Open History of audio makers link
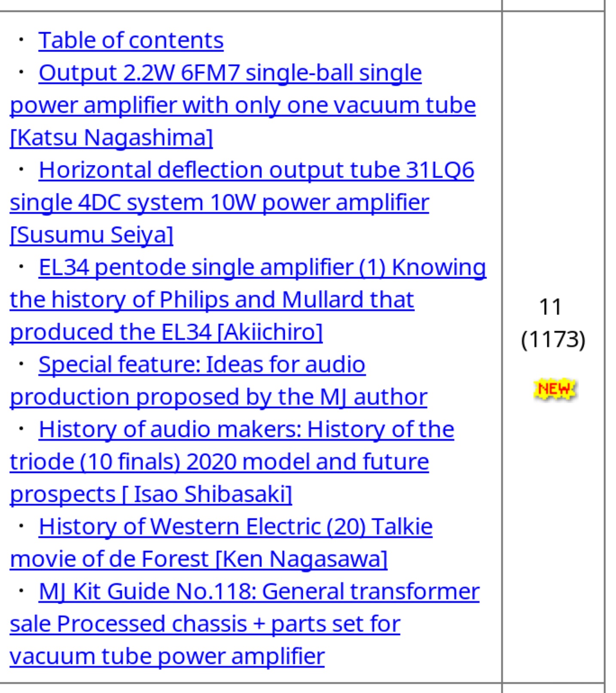The image size is (616, 693). (x=247, y=429)
